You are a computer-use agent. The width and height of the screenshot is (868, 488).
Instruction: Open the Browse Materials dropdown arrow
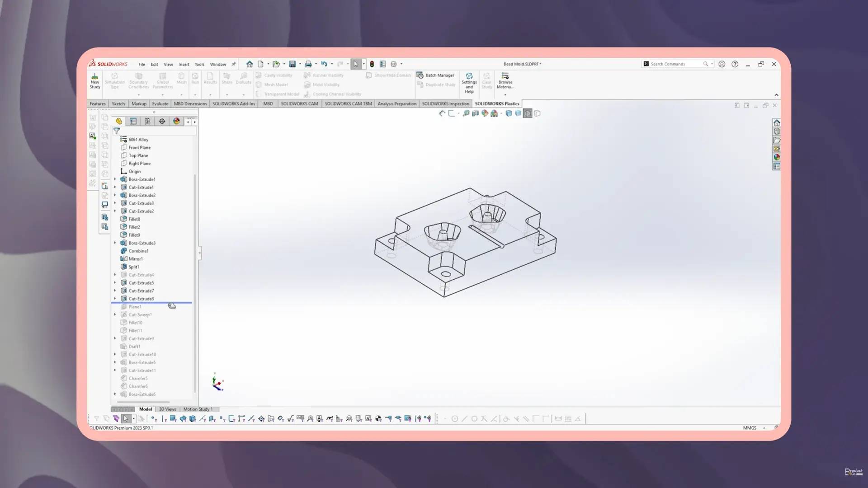(x=505, y=95)
